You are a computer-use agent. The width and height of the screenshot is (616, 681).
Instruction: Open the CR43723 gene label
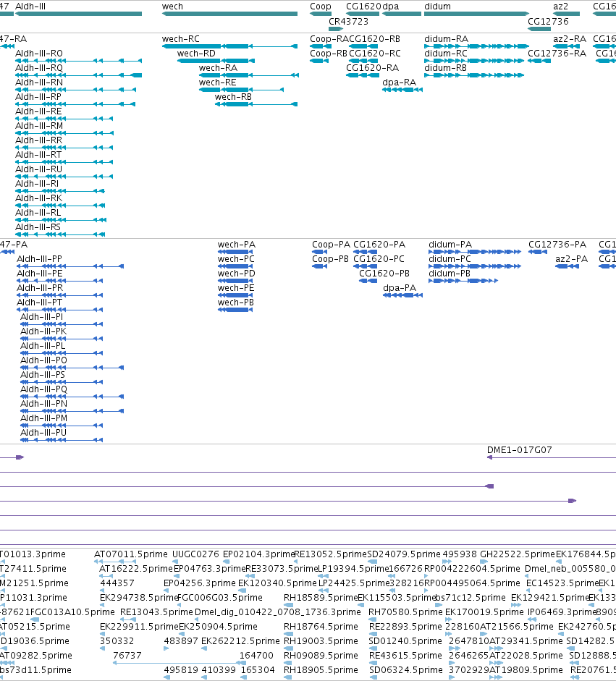tap(348, 21)
